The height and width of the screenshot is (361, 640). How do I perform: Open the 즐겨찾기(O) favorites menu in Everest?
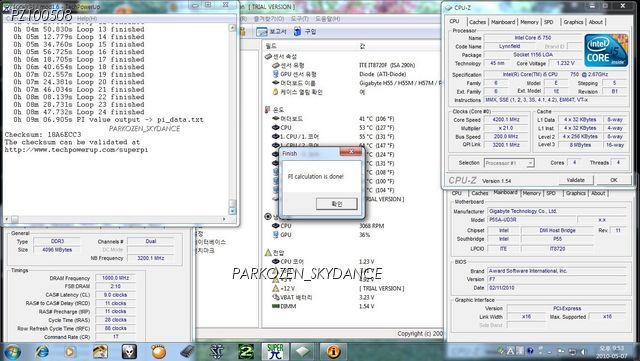[269, 19]
